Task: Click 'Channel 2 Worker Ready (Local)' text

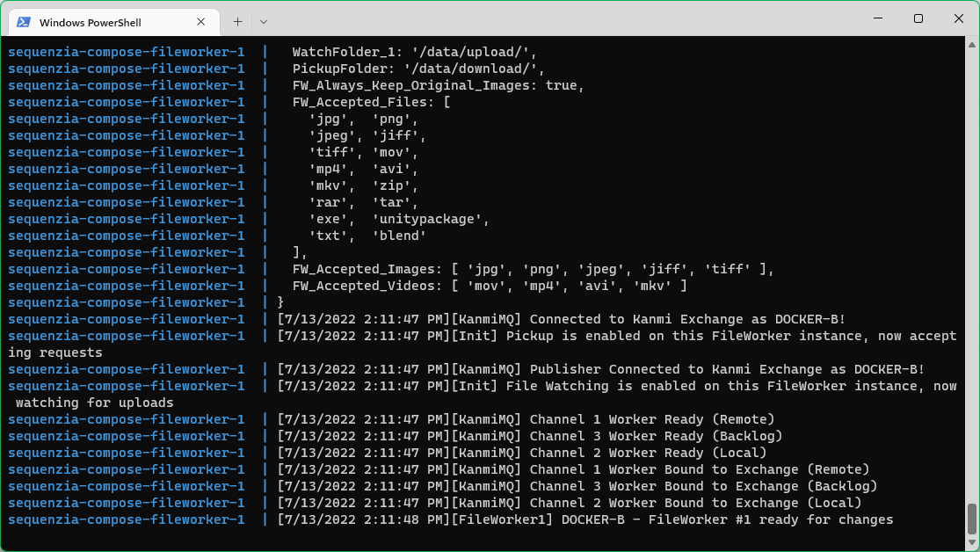Action: coord(648,454)
